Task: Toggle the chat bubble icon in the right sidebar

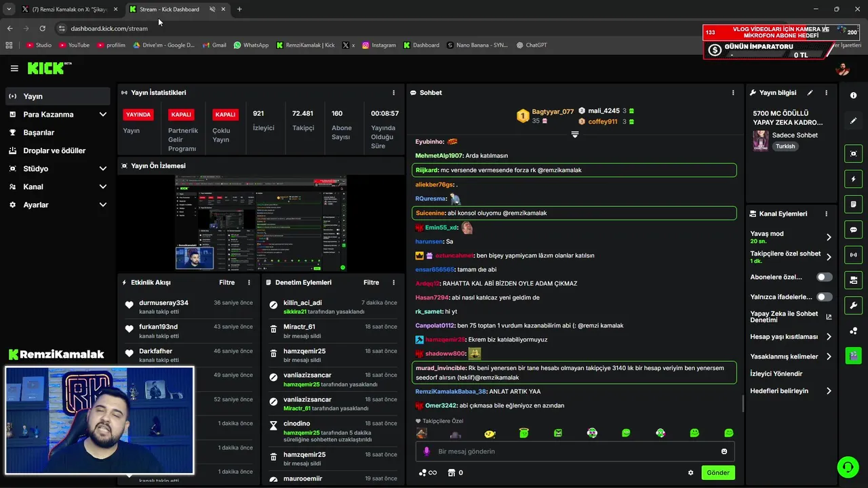Action: tap(853, 230)
